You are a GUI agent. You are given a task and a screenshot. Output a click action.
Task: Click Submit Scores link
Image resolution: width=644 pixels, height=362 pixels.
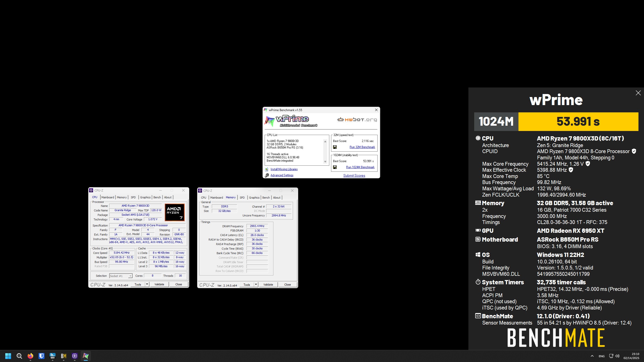click(354, 175)
